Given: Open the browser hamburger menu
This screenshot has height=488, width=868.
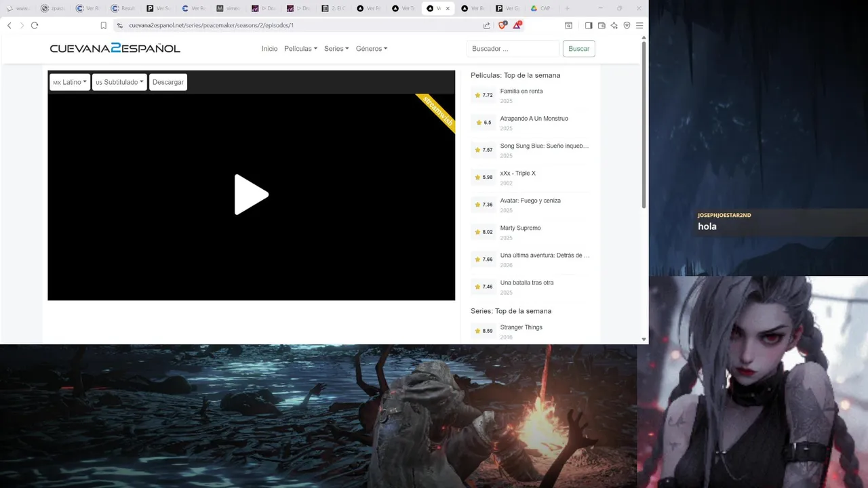Looking at the screenshot, I should (639, 26).
